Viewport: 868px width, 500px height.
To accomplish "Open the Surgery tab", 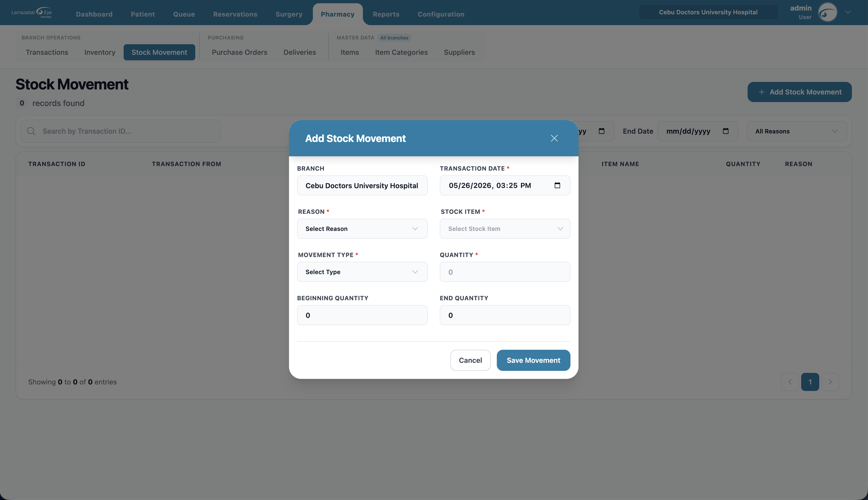I will coord(289,14).
